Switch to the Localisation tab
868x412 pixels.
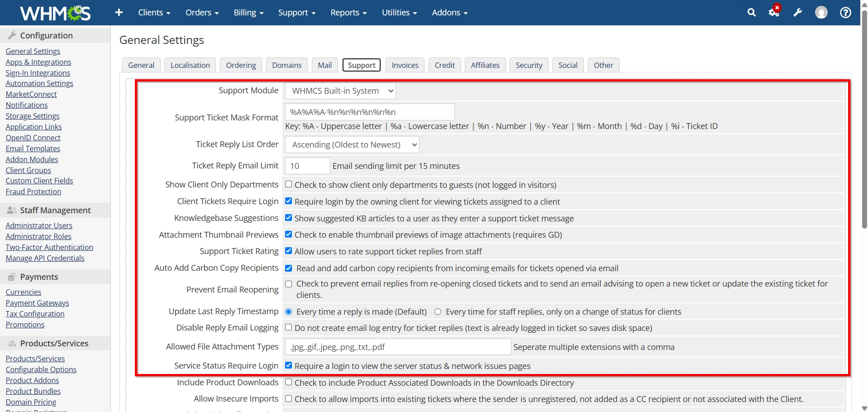point(190,65)
